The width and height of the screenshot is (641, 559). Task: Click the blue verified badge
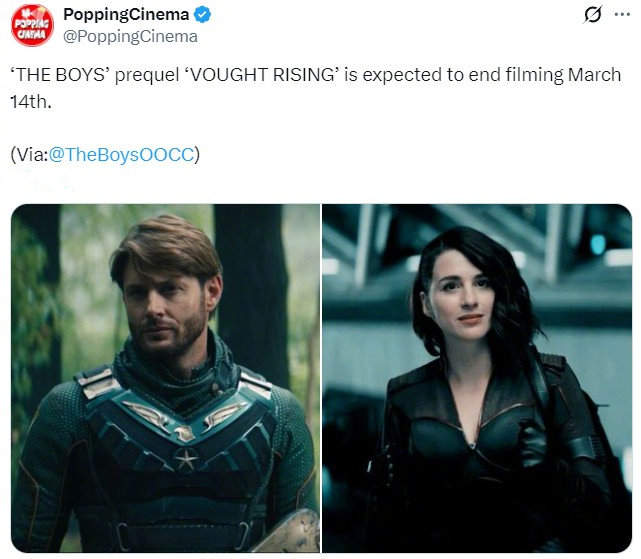pos(202,15)
